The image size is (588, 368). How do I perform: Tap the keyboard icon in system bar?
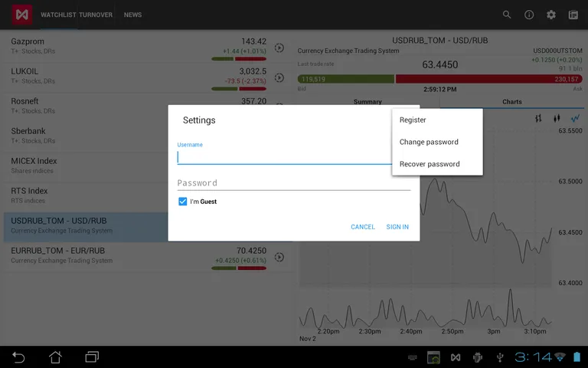pyautogui.click(x=412, y=357)
